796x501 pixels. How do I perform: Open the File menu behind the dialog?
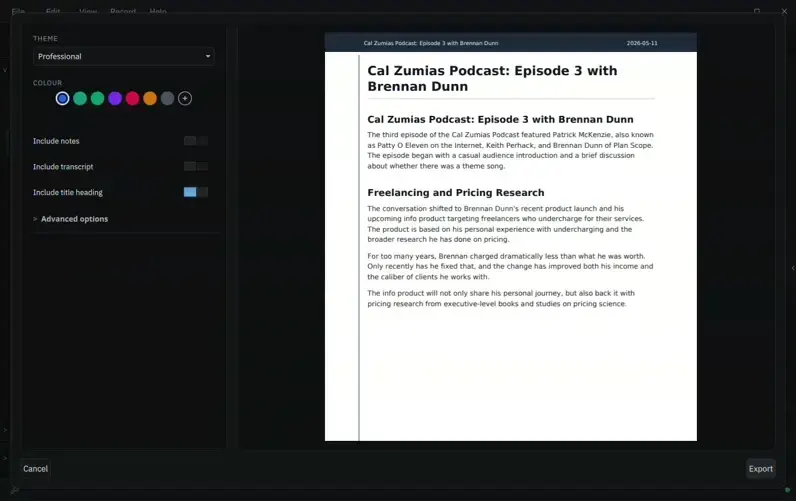pos(18,11)
